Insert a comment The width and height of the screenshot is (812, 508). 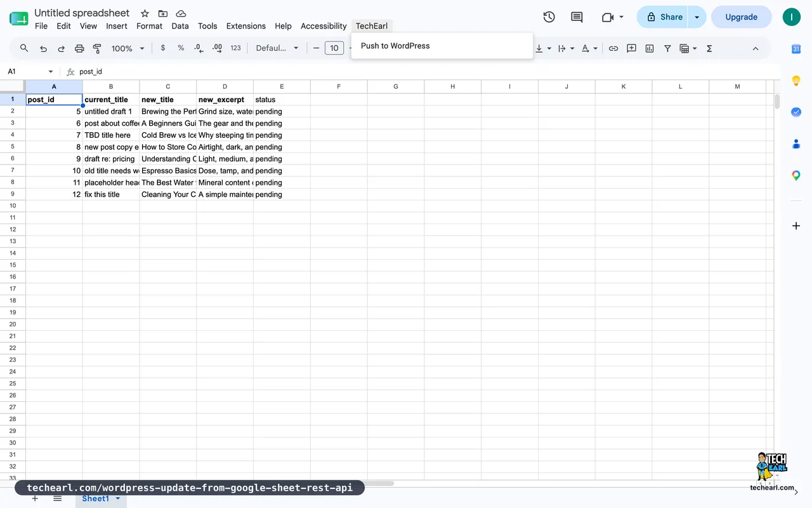pyautogui.click(x=631, y=48)
